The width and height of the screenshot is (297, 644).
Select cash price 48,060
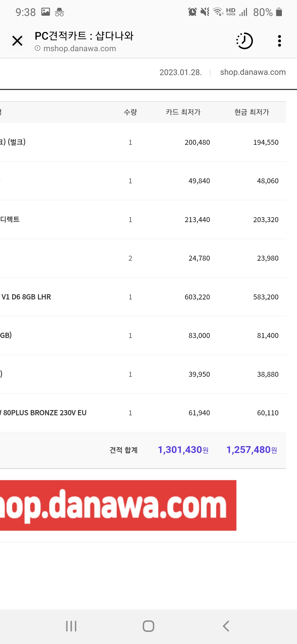[x=268, y=181]
